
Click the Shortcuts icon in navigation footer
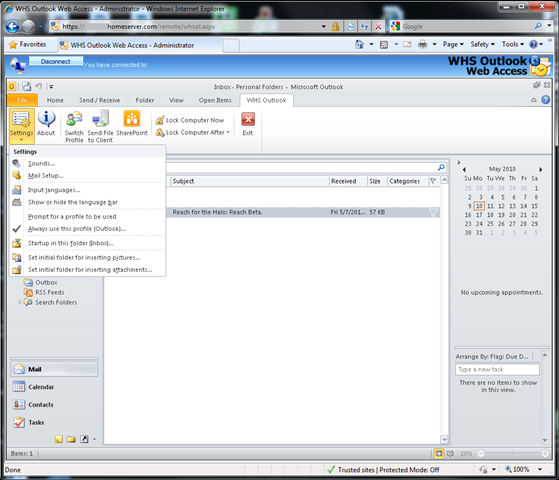84,439
